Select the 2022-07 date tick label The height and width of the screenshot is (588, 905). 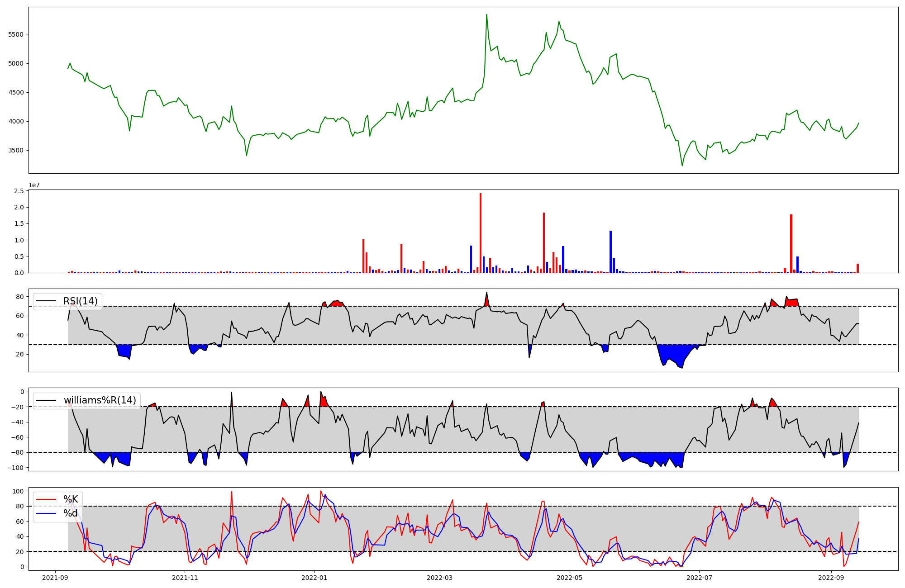699,578
